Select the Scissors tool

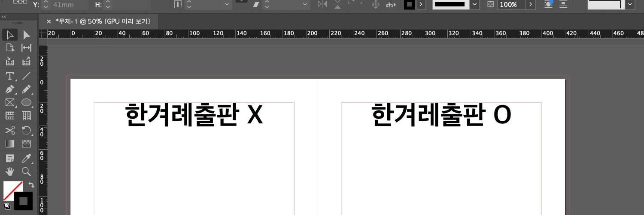point(10,130)
